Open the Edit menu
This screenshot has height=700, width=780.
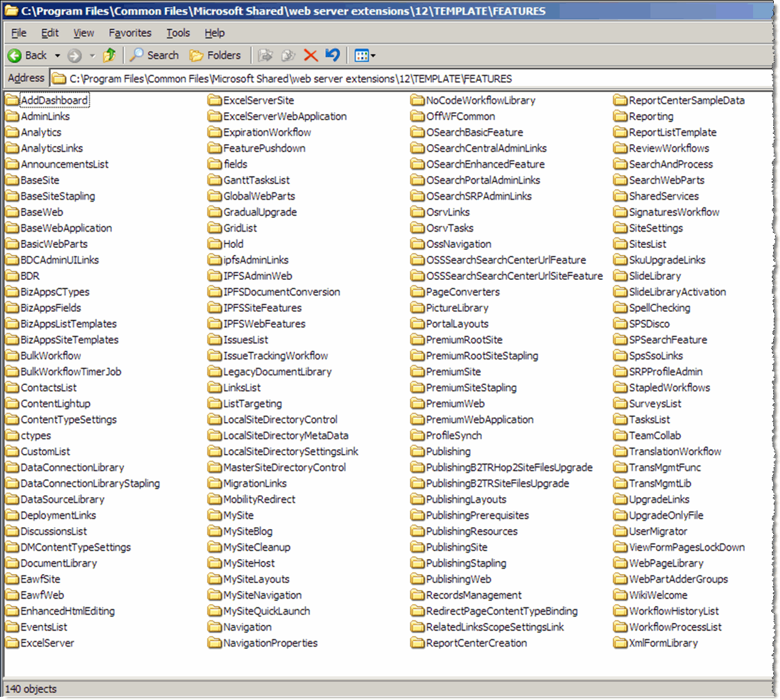point(49,33)
